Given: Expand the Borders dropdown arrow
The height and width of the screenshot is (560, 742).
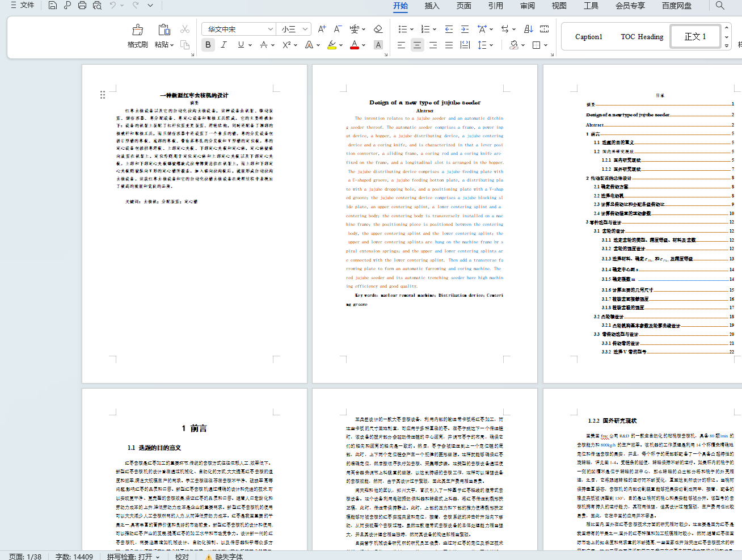Looking at the screenshot, I should point(546,45).
